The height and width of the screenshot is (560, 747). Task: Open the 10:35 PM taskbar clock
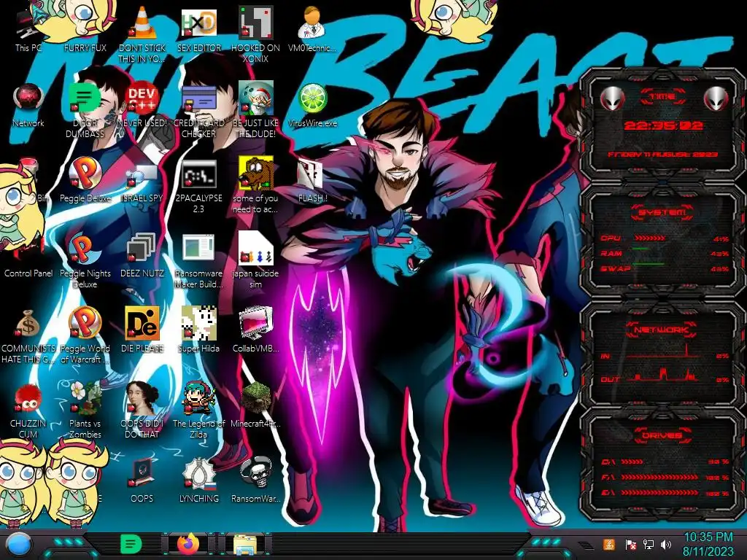(708, 544)
